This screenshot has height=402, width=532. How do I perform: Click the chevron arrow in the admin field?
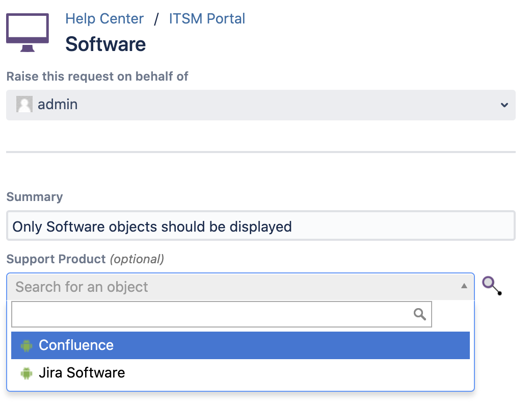tap(504, 105)
